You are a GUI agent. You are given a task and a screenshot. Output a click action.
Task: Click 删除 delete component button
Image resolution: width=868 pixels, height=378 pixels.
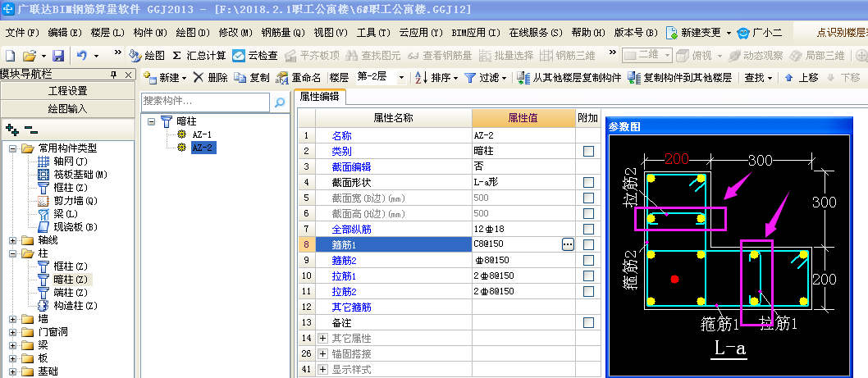point(210,77)
